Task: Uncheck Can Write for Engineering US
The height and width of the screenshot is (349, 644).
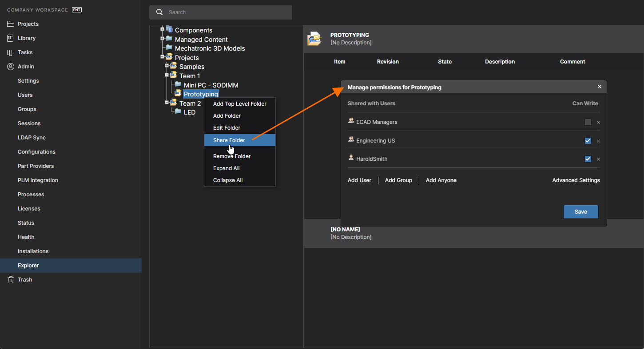Action: tap(588, 141)
